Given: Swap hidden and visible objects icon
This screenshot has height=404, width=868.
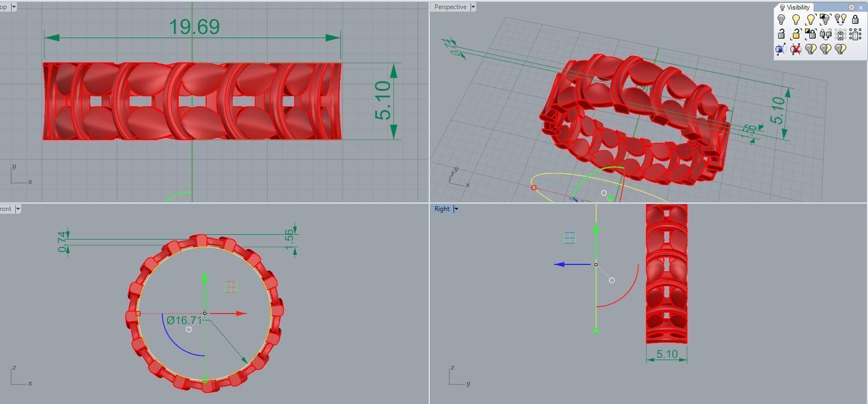Looking at the screenshot, I should click(841, 20).
